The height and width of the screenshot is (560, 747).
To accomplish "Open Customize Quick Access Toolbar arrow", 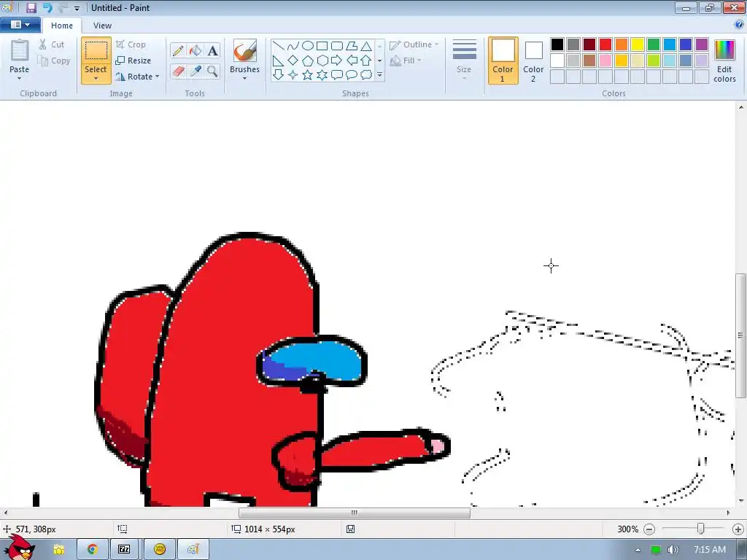I will (77, 8).
